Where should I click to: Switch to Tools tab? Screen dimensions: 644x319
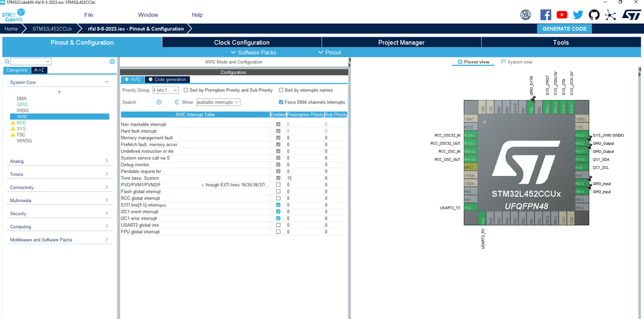coord(561,43)
